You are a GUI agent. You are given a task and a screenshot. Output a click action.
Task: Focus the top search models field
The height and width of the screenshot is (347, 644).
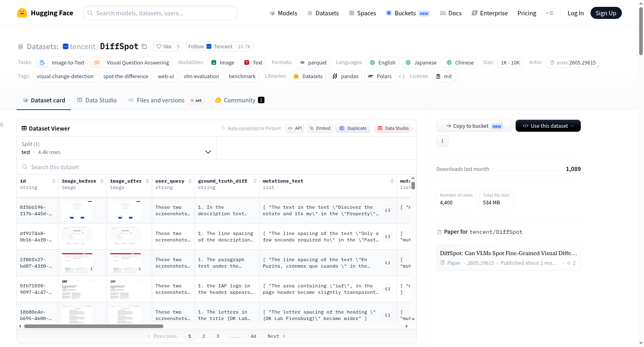160,13
